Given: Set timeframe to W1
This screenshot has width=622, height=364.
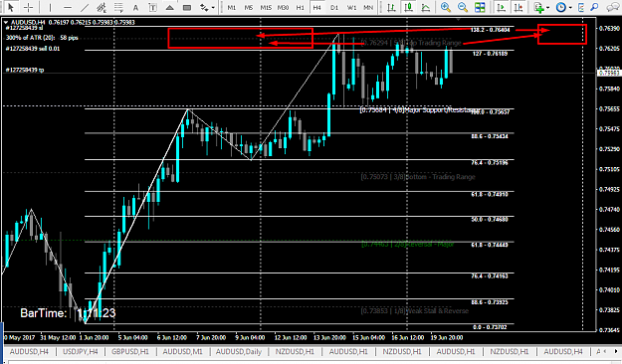Looking at the screenshot, I should click(351, 8).
